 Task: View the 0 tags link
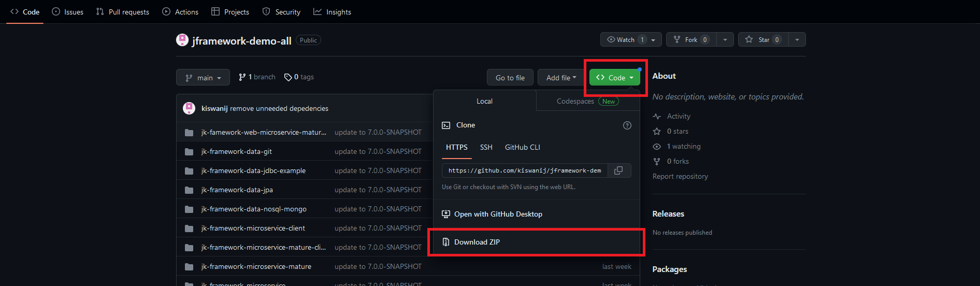[x=299, y=77]
